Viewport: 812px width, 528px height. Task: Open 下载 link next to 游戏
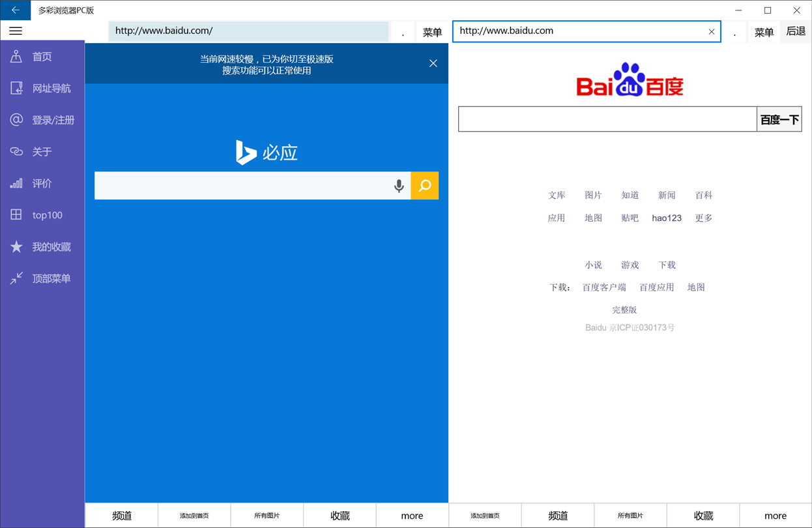click(667, 265)
